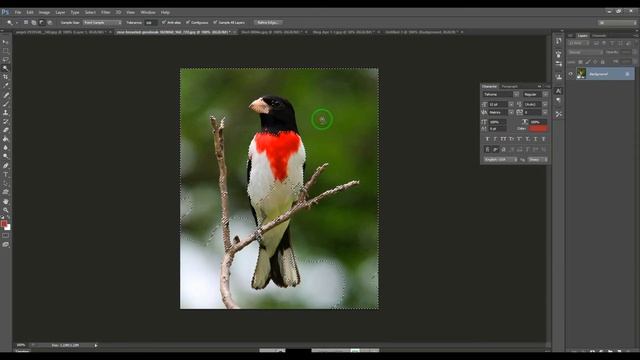
Task: Open the Sample Size dropdown
Action: [x=102, y=22]
